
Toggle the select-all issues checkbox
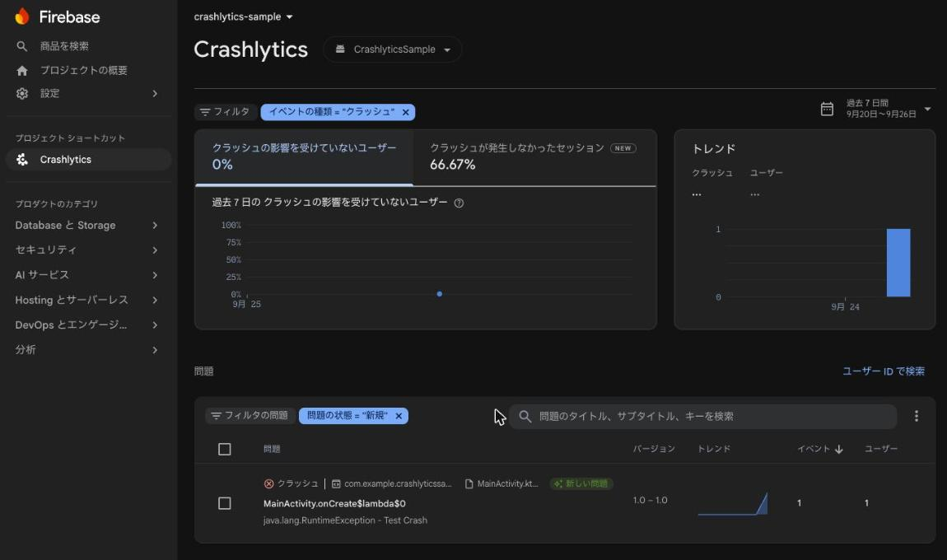click(225, 450)
